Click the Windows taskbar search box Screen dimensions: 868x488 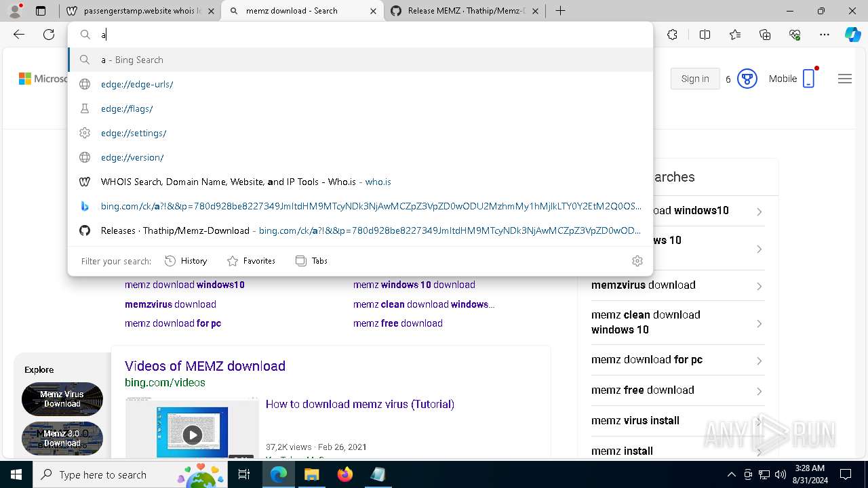tap(132, 474)
